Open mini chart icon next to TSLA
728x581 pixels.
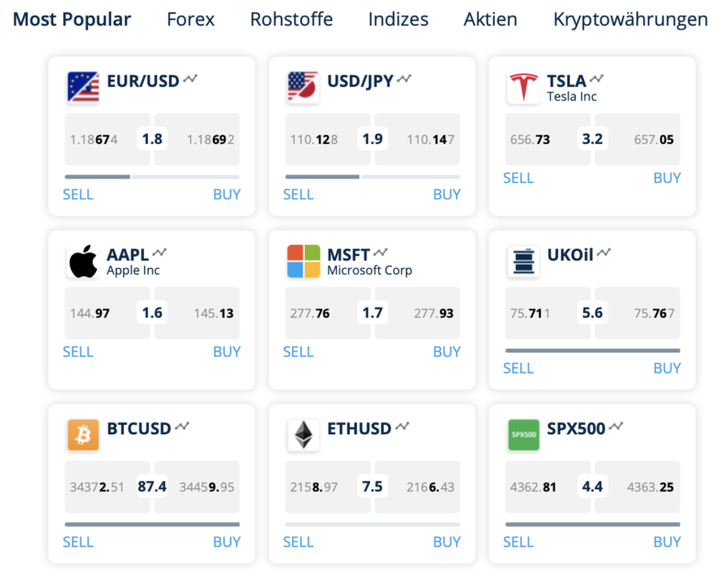pos(598,79)
